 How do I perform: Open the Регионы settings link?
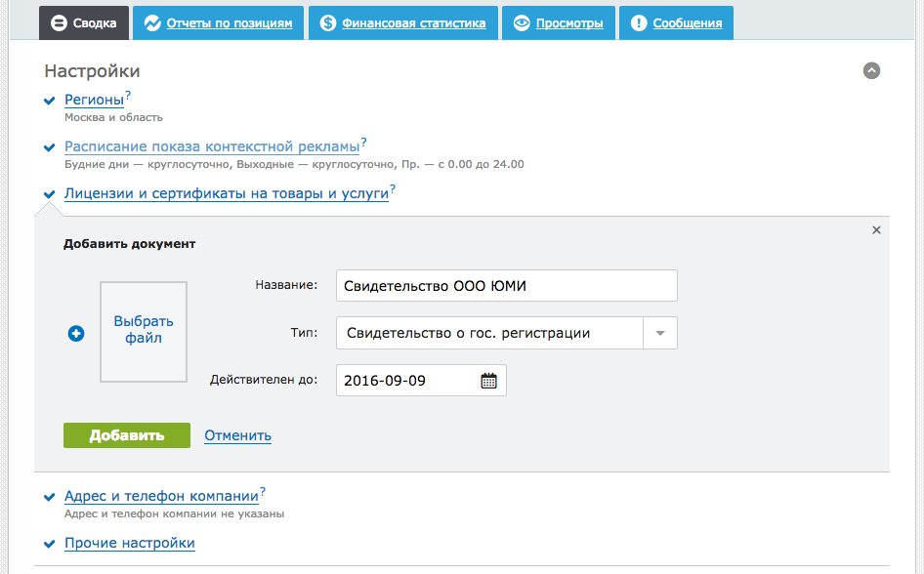coord(94,100)
